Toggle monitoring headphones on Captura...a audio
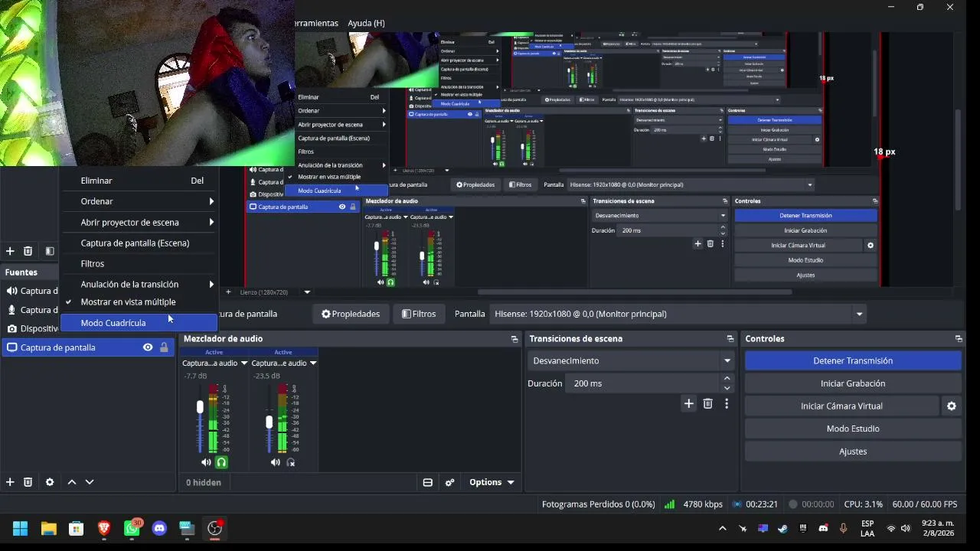The height and width of the screenshot is (551, 980). coord(221,462)
